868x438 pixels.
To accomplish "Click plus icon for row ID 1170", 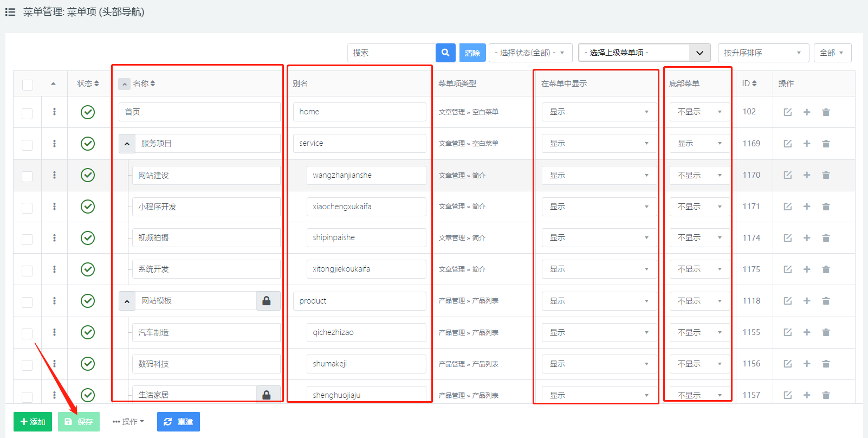I will [807, 175].
